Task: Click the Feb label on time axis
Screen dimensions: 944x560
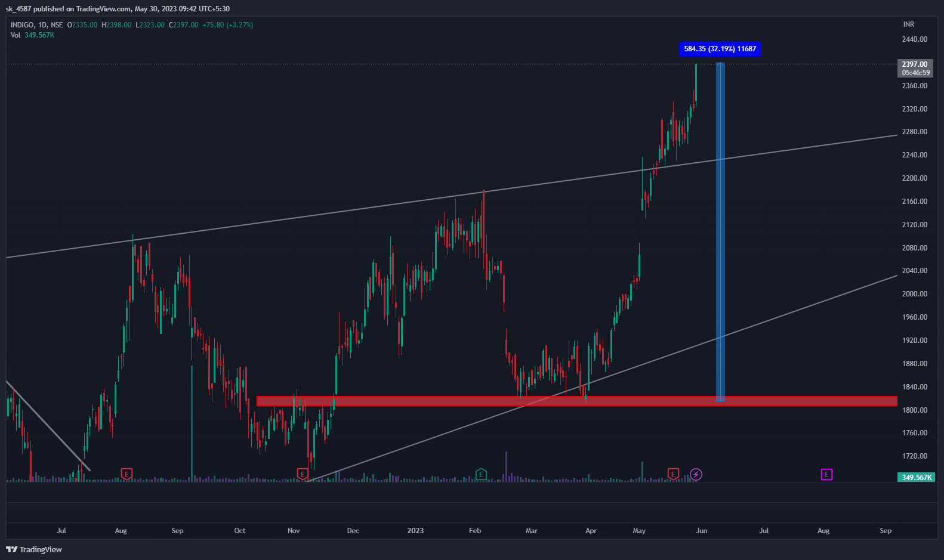Action: [x=475, y=531]
